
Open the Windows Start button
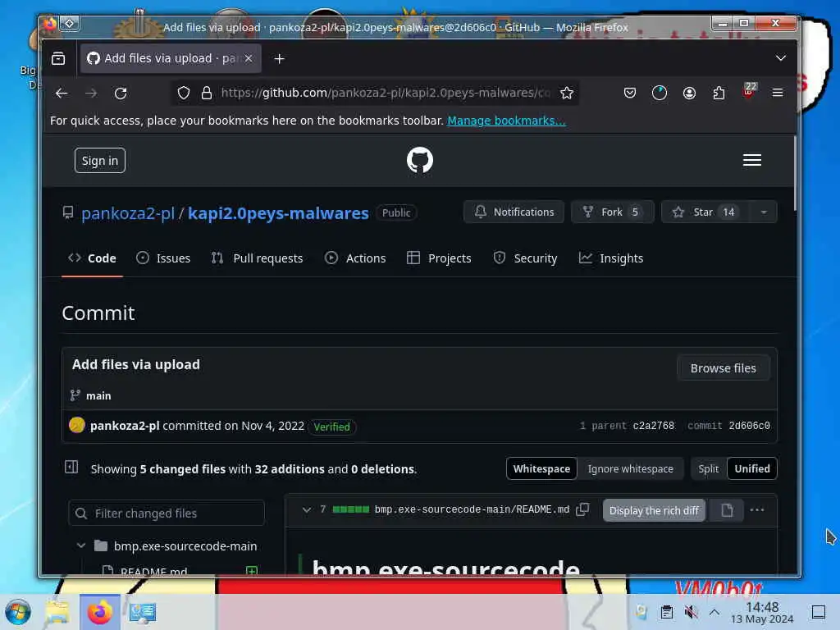pyautogui.click(x=18, y=612)
